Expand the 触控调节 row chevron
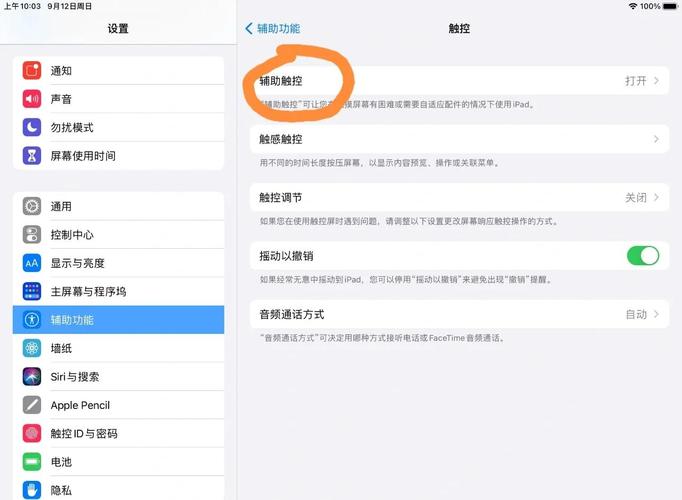Viewport: 682px width, 500px height. coord(656,197)
